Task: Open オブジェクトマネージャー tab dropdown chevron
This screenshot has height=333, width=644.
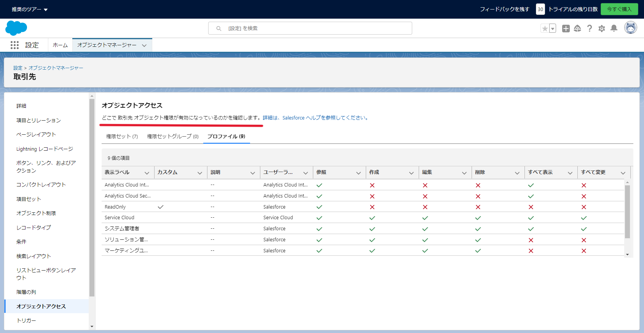Action: (x=144, y=45)
